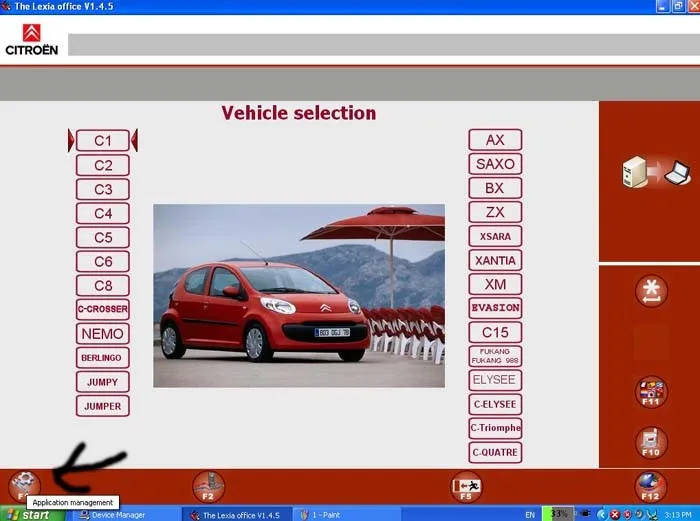Viewport: 700px width, 521px height.
Task: Pick the XSARA model button
Action: [495, 236]
